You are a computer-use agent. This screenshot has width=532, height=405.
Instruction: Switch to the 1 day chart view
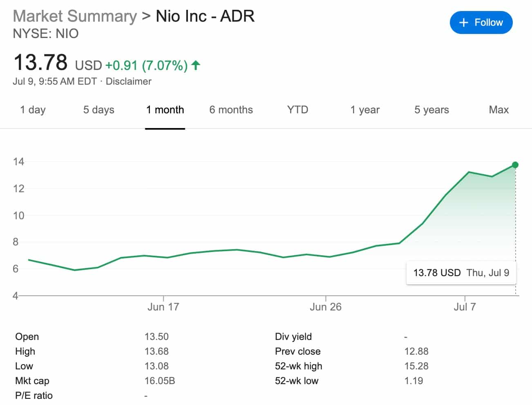click(x=32, y=110)
